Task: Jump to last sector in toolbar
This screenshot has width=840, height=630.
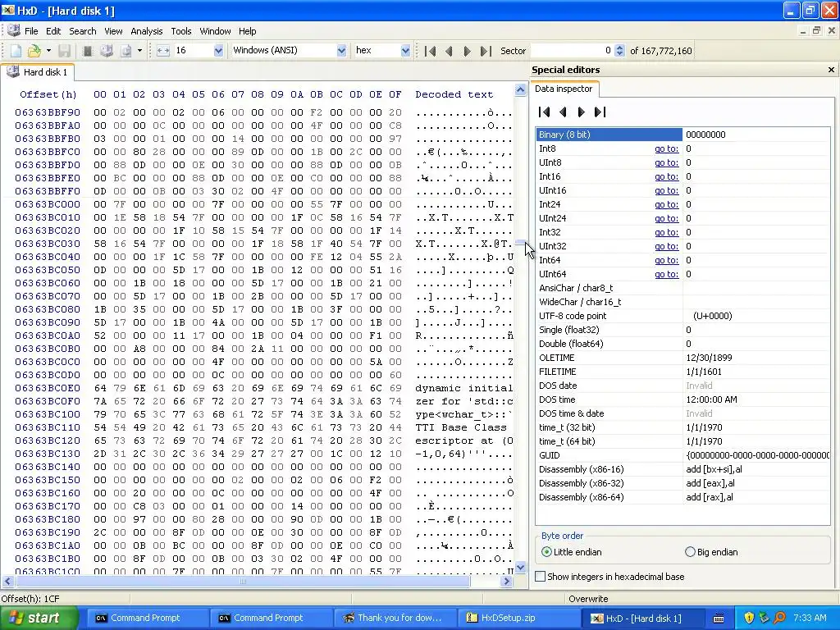Action: coord(486,51)
